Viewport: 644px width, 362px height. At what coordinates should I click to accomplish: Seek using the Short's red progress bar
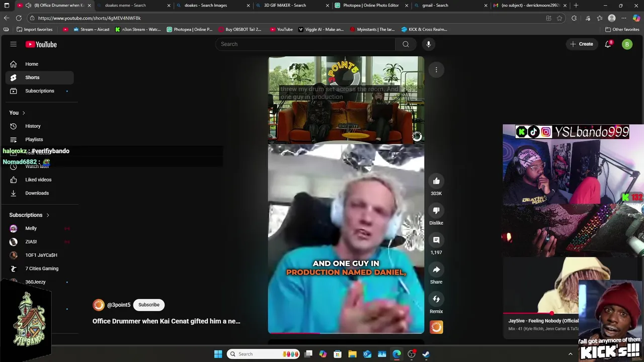(x=346, y=333)
